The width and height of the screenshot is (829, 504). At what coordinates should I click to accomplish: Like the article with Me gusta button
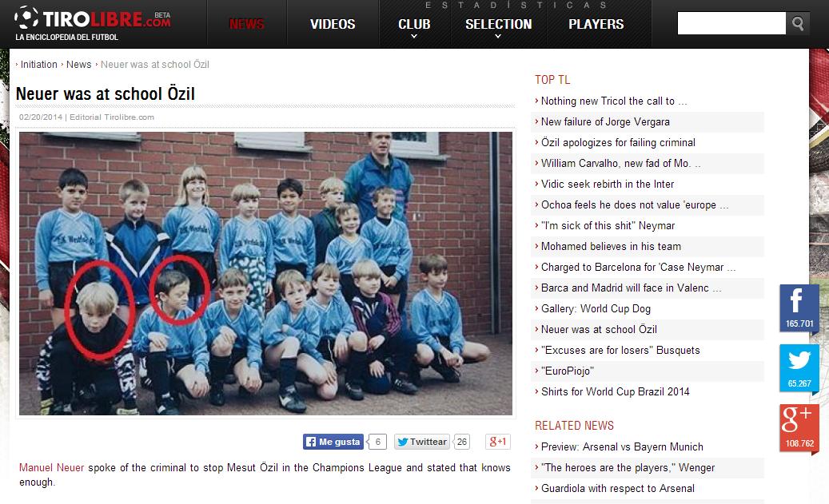point(333,442)
